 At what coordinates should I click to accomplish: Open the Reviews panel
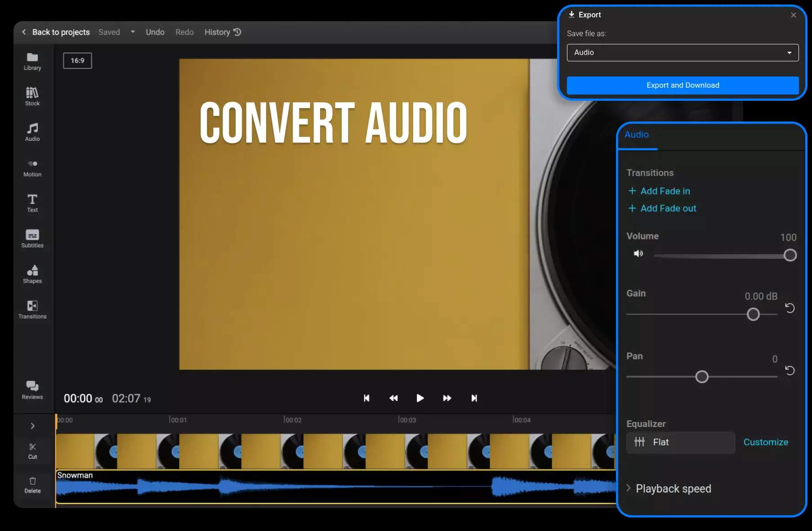coord(32,390)
